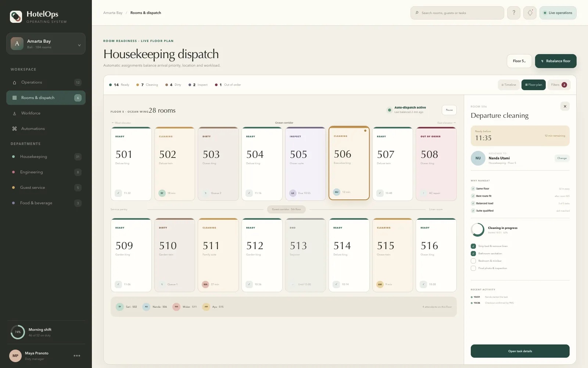Click Open task details button
Screen dimensions: 588x368
[520, 351]
